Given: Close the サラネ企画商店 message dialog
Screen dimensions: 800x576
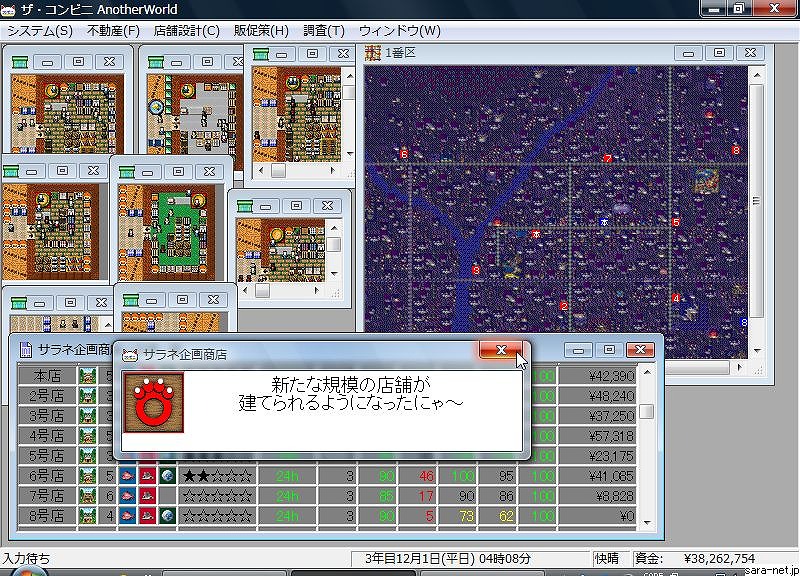Looking at the screenshot, I should [x=500, y=350].
